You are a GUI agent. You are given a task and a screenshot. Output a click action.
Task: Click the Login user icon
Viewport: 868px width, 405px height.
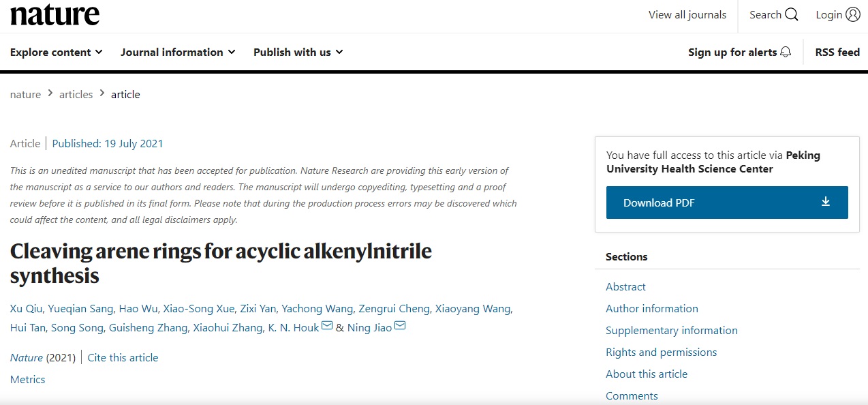(x=852, y=15)
